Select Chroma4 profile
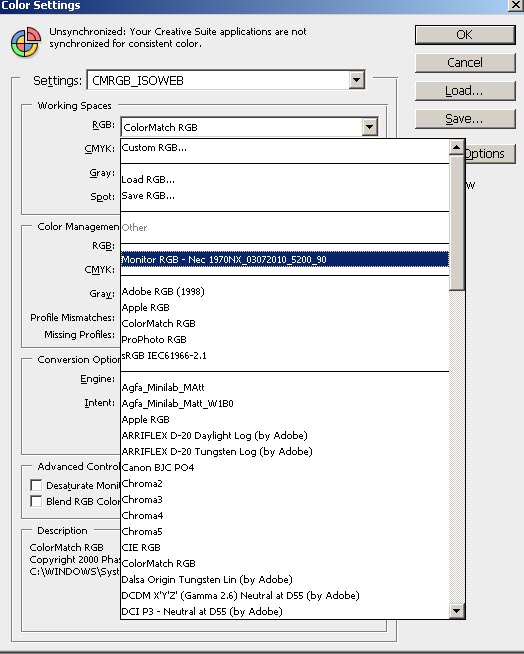Image resolution: width=524 pixels, height=654 pixels. pos(285,516)
